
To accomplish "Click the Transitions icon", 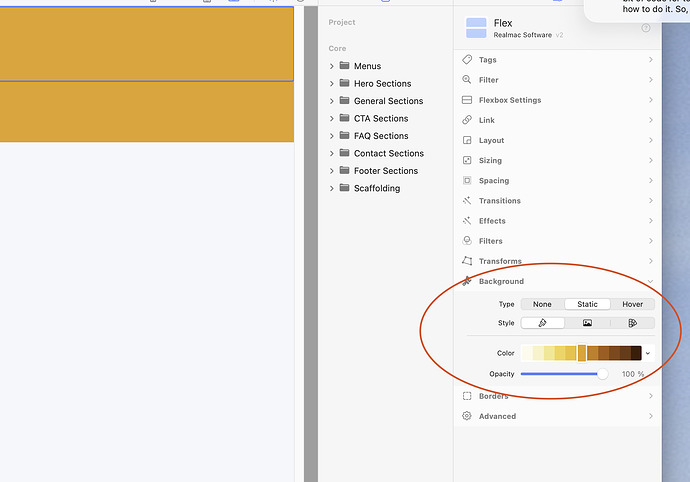I will pos(467,201).
